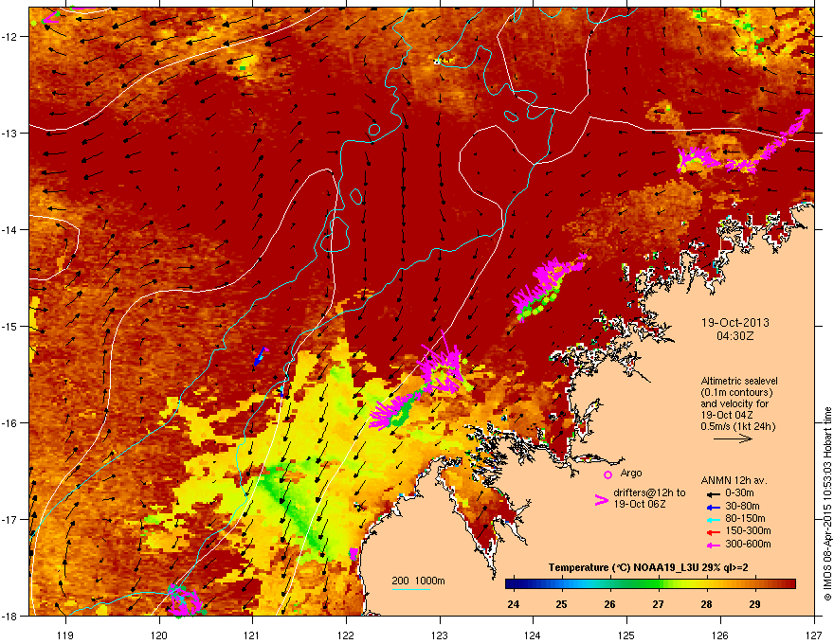Screen dimensions: 834x644
Task: Select the red 150-300m legend arrow
Action: 712,531
